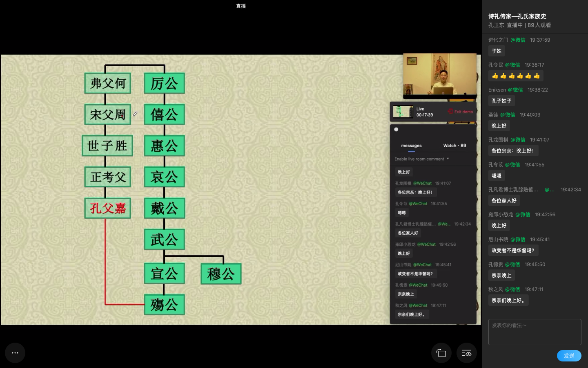Open the Watch · 89 tab

pos(454,146)
